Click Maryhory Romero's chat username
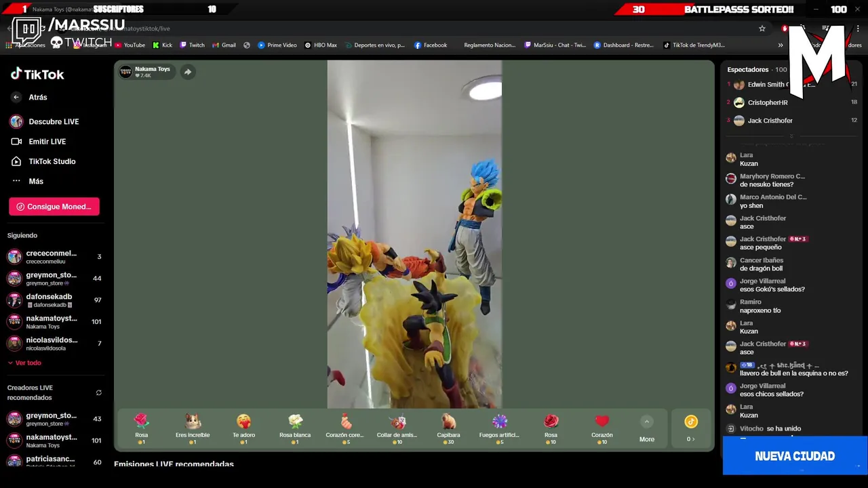The image size is (868, 488). 772,176
